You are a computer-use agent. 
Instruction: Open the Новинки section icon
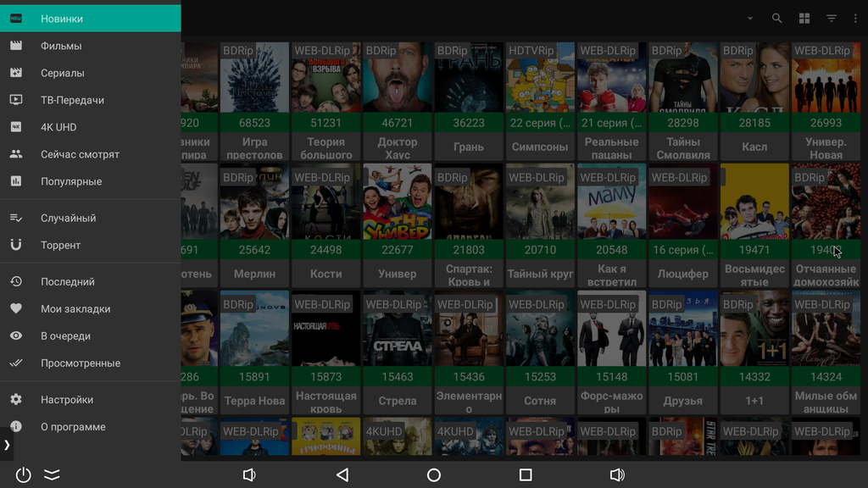(x=16, y=19)
